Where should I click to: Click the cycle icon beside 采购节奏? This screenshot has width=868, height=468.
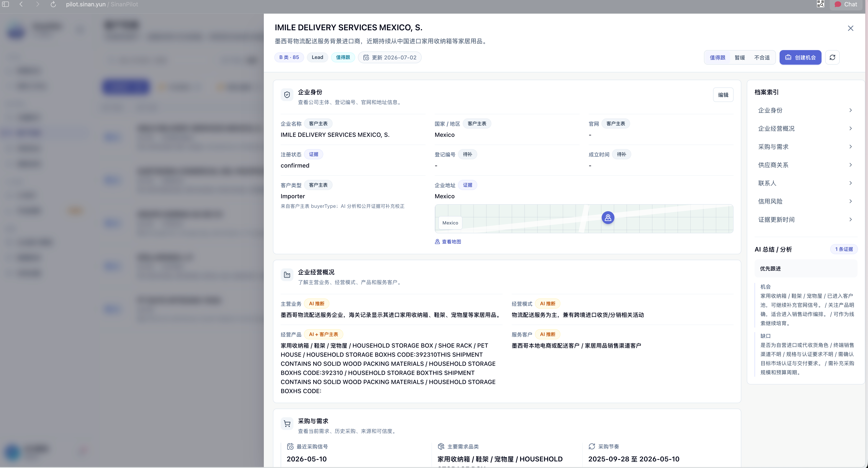(592, 446)
